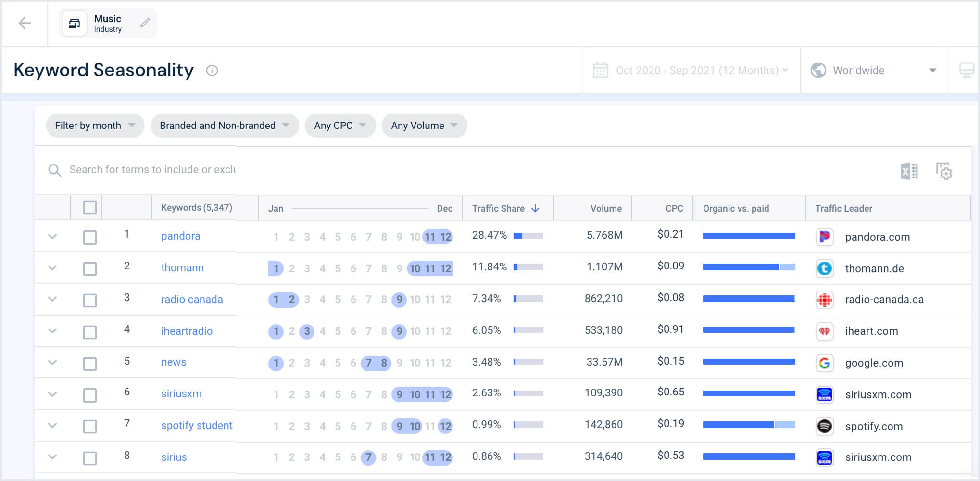980x481 pixels.
Task: Expand the spotify student row chevron
Action: tap(52, 425)
